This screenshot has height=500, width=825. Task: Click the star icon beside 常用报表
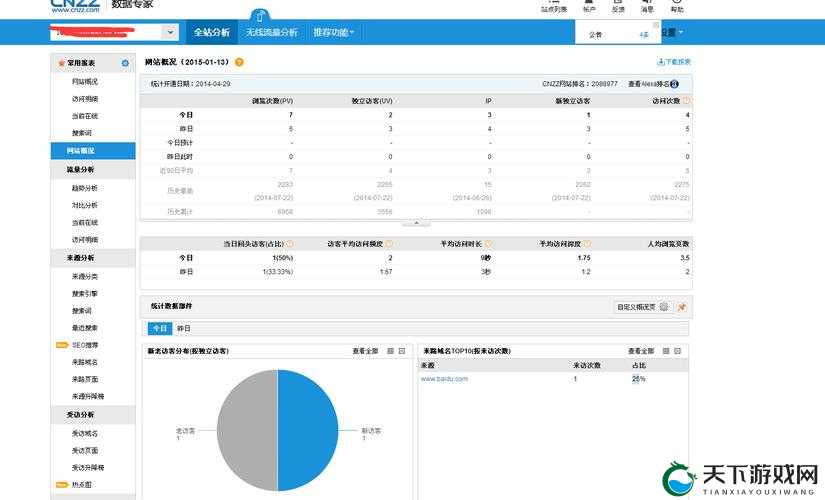coord(61,63)
